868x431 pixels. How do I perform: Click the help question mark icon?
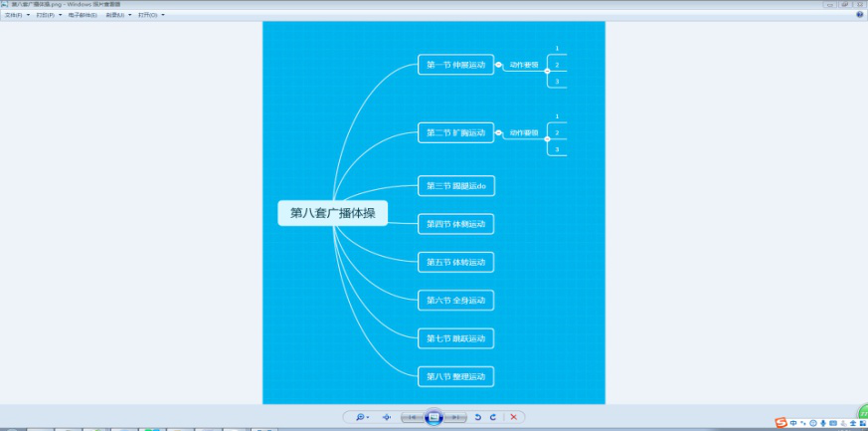pos(860,15)
